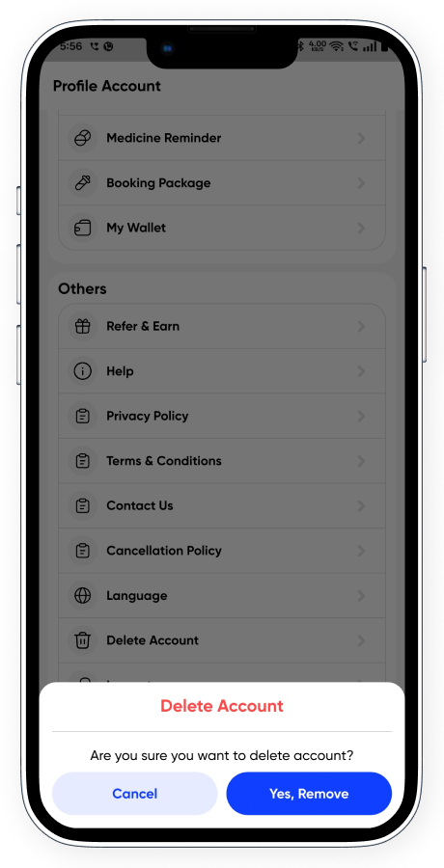Tap the My Wallet icon
The image size is (444, 868).
point(83,228)
